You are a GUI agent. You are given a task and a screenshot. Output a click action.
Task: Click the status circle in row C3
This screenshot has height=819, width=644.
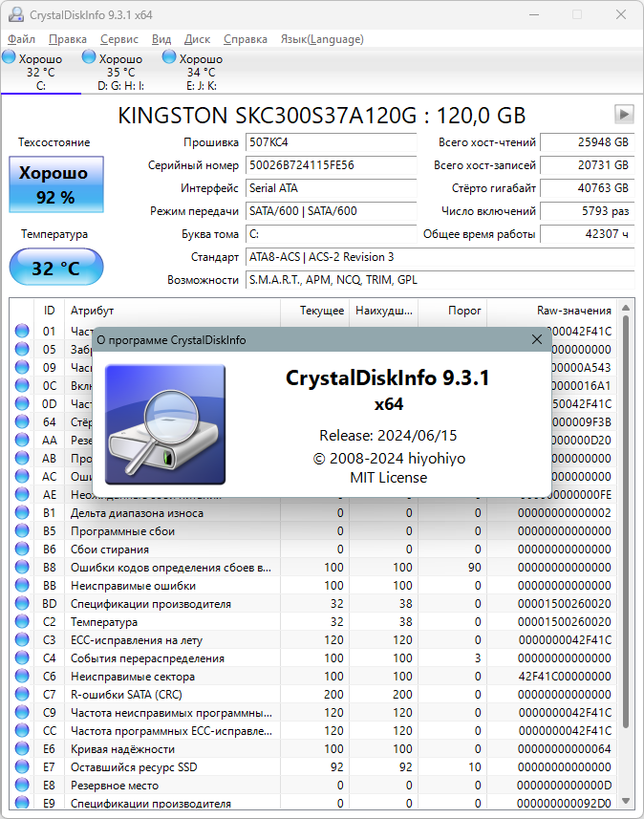pyautogui.click(x=22, y=640)
